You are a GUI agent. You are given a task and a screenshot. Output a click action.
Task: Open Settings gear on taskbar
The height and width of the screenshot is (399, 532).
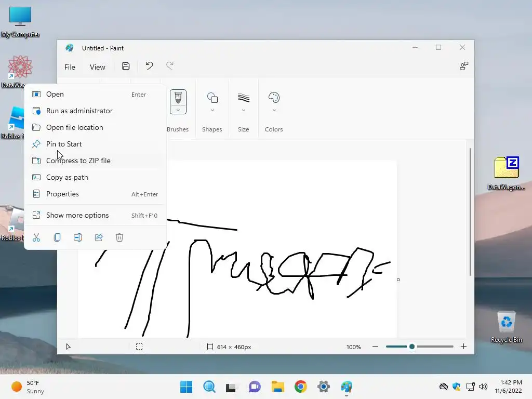click(323, 387)
